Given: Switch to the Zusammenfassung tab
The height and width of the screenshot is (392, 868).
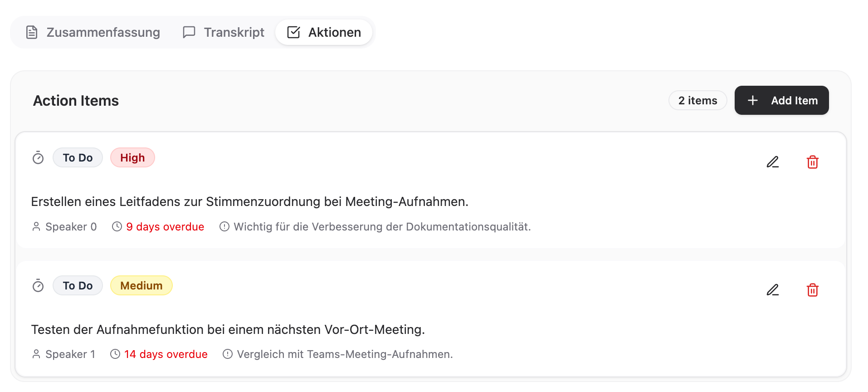Looking at the screenshot, I should [x=93, y=32].
